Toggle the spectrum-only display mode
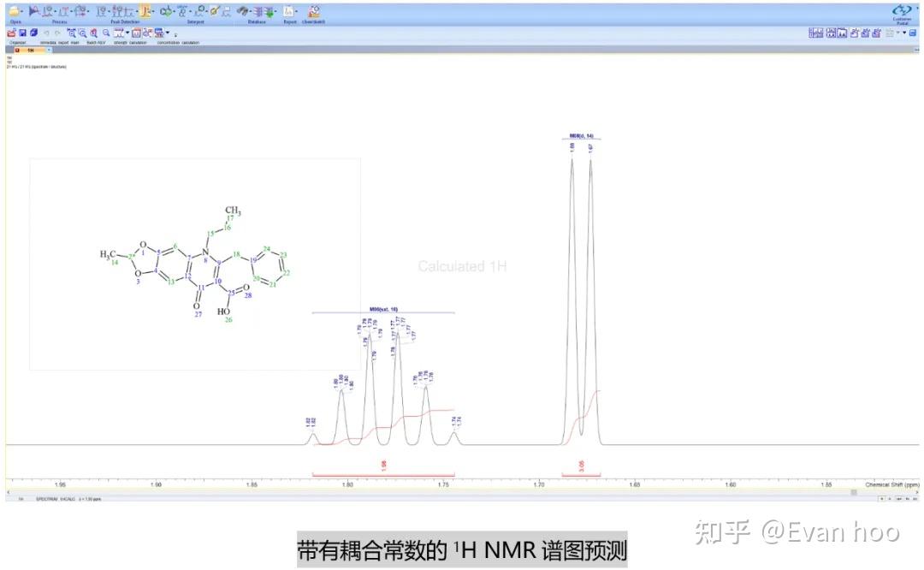The image size is (924, 570). [843, 34]
